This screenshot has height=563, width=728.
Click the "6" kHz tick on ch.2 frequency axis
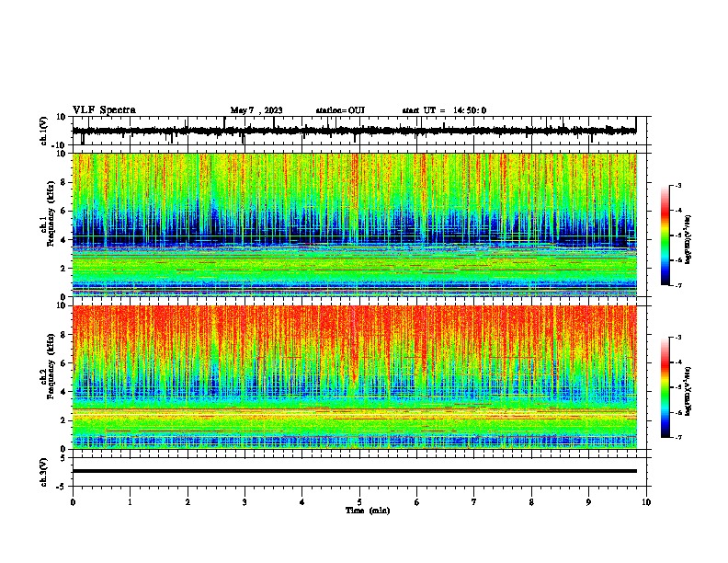63,363
